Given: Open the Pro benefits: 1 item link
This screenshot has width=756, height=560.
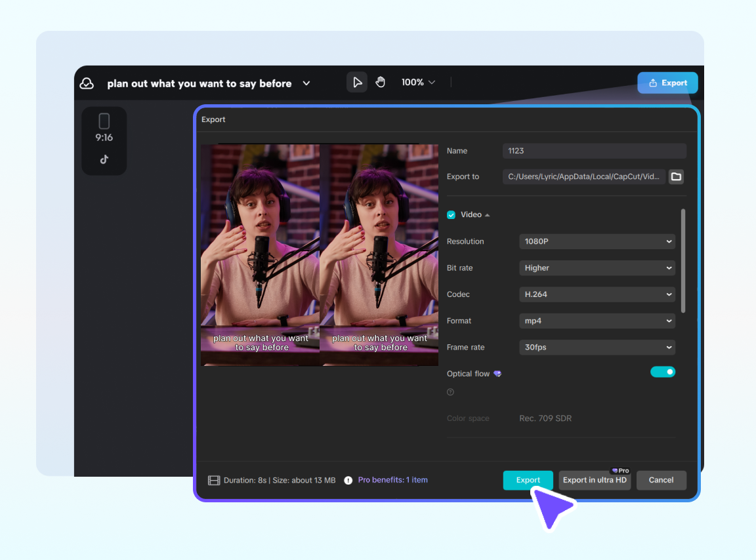Looking at the screenshot, I should pyautogui.click(x=392, y=480).
